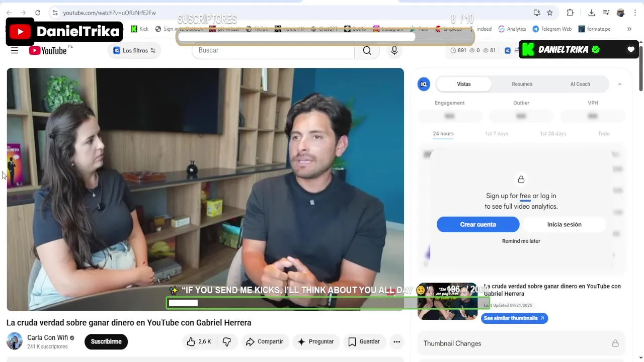This screenshot has height=362, width=644.
Task: Open the site information icon in address bar
Action: pyautogui.click(x=55, y=13)
